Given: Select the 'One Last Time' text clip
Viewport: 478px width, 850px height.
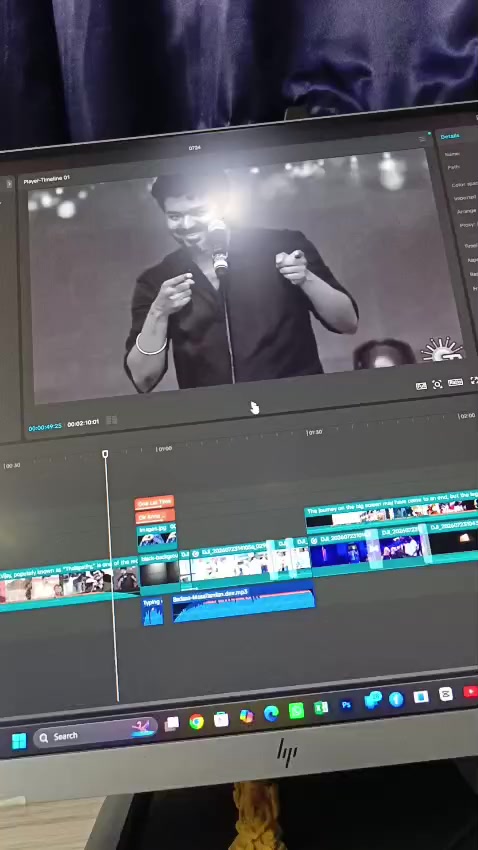Looking at the screenshot, I should [154, 503].
